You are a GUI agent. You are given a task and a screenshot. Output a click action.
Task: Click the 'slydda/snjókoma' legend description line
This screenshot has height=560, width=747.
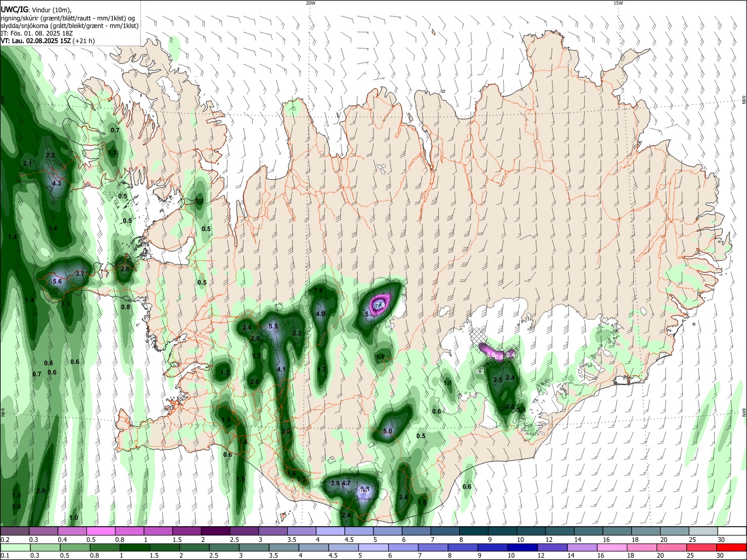(x=69, y=26)
